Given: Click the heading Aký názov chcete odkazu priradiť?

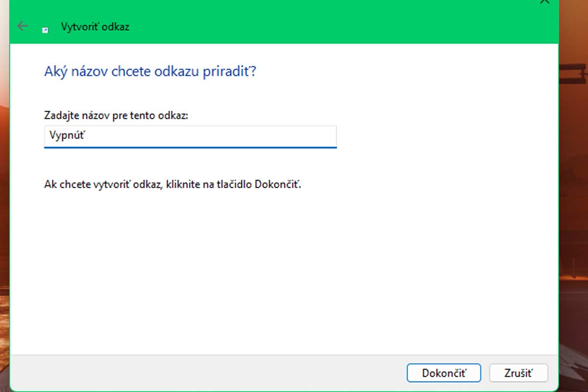Looking at the screenshot, I should (150, 72).
